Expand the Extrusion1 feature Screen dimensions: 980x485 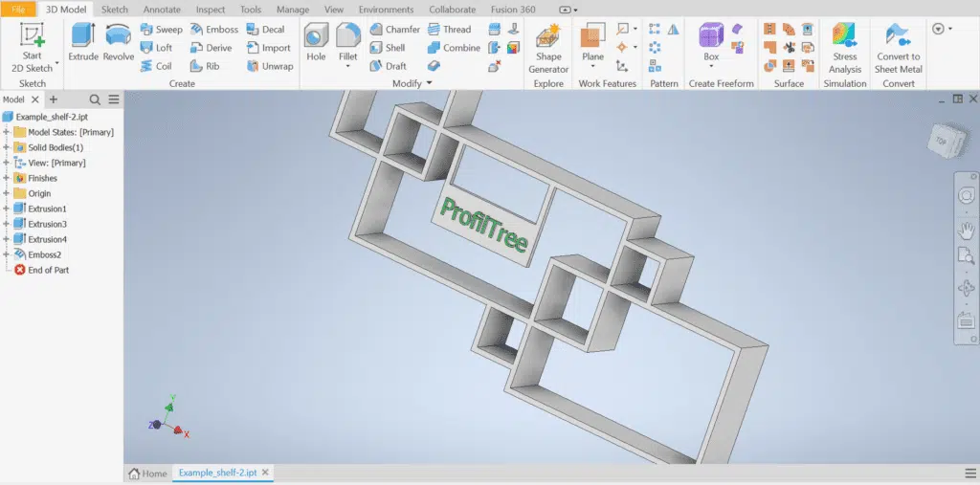[7, 209]
